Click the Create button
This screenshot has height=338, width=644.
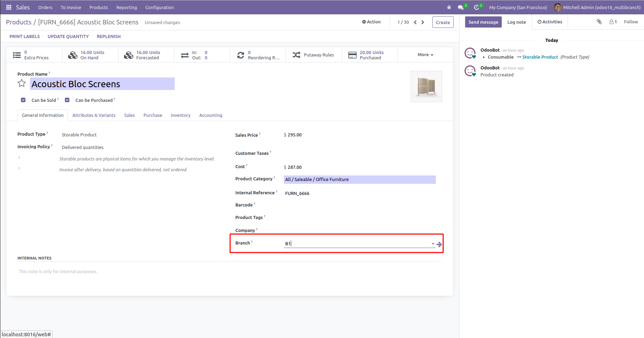[443, 22]
